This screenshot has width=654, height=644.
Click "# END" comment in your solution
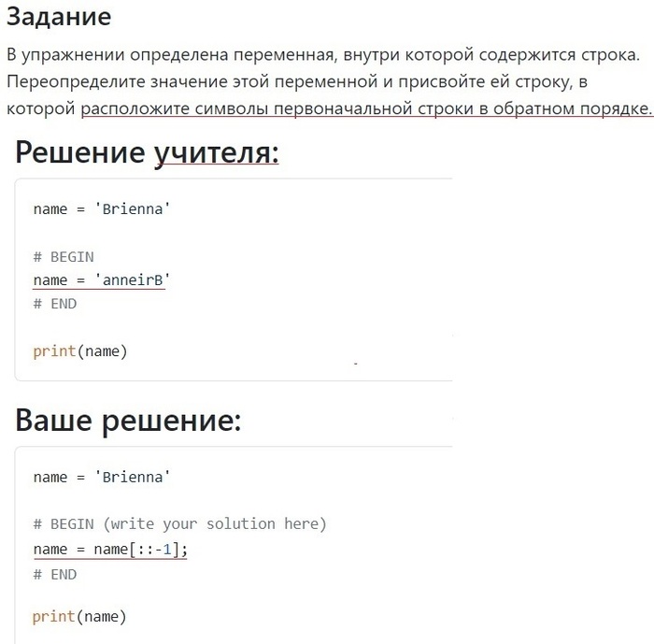pos(55,574)
